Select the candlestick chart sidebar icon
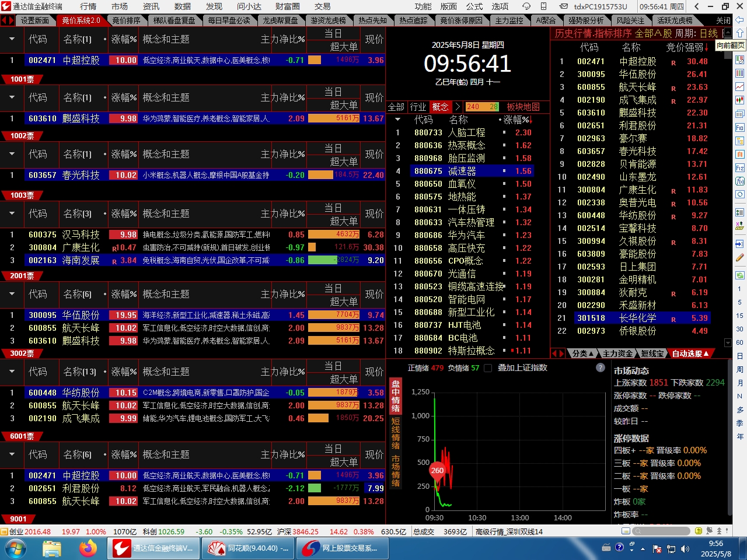747x560 pixels. (740, 100)
